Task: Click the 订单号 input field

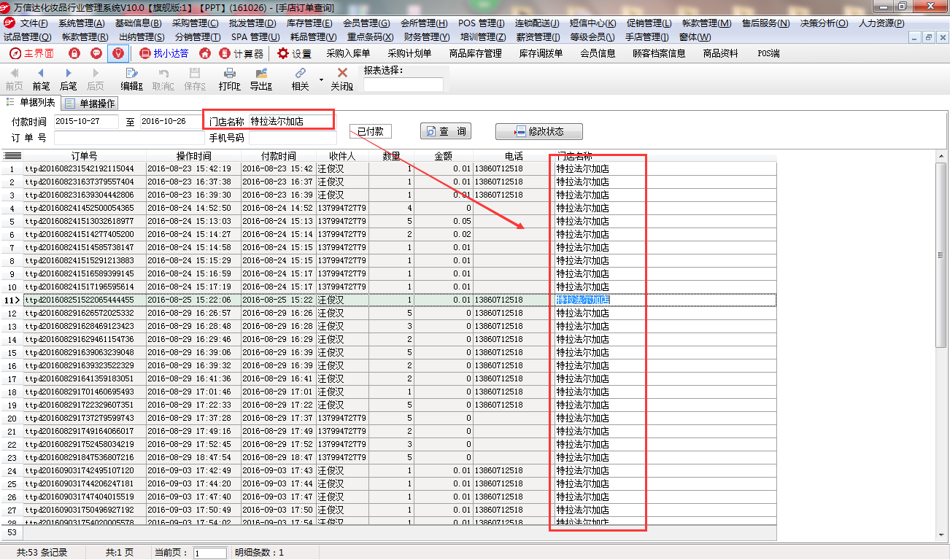Action: click(x=129, y=138)
